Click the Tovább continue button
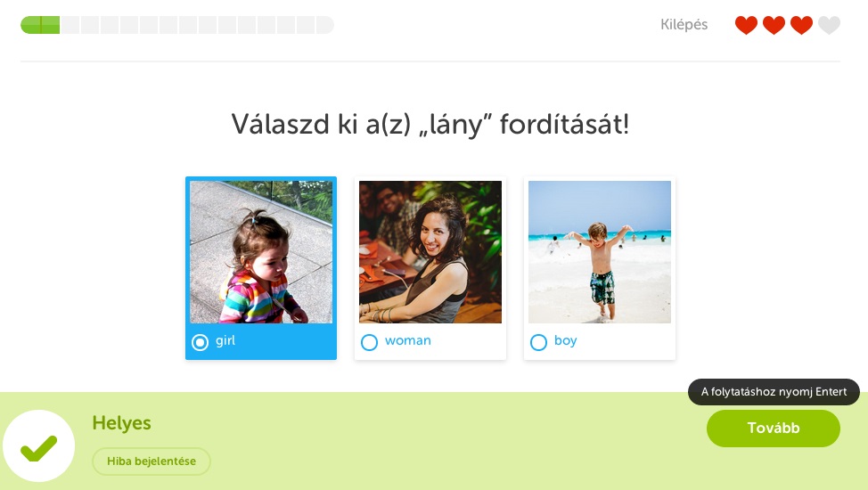Image resolution: width=868 pixels, height=490 pixels. (x=774, y=428)
